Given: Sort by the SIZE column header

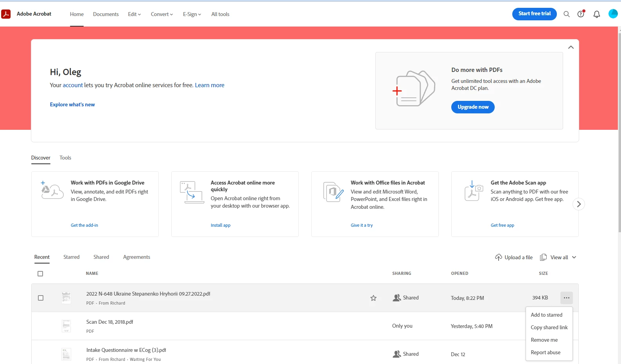Looking at the screenshot, I should (x=543, y=274).
